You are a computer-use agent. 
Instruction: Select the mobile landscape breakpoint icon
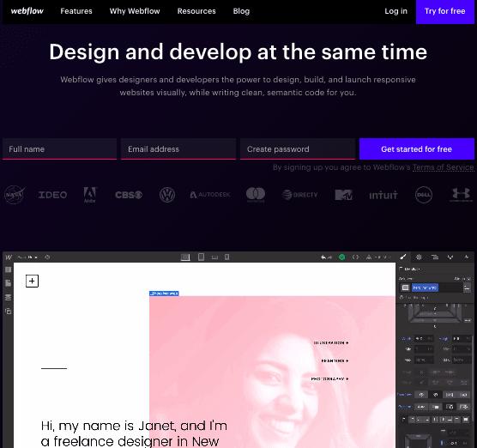pyautogui.click(x=214, y=257)
